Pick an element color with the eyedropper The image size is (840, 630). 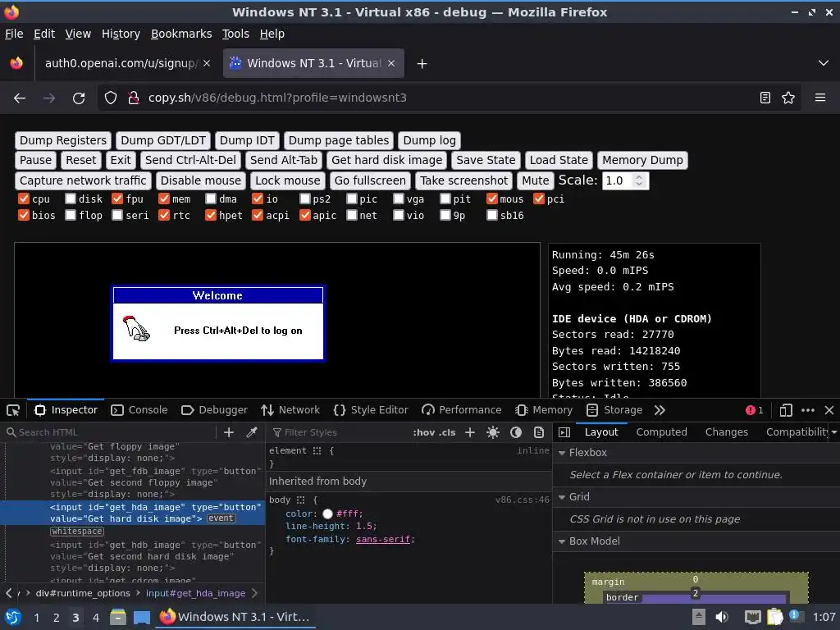pyautogui.click(x=252, y=432)
